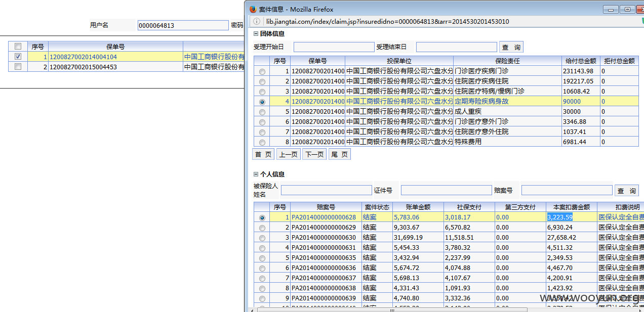This screenshot has width=644, height=312.
Task: Go to 上一页 in group table
Action: coord(289,154)
